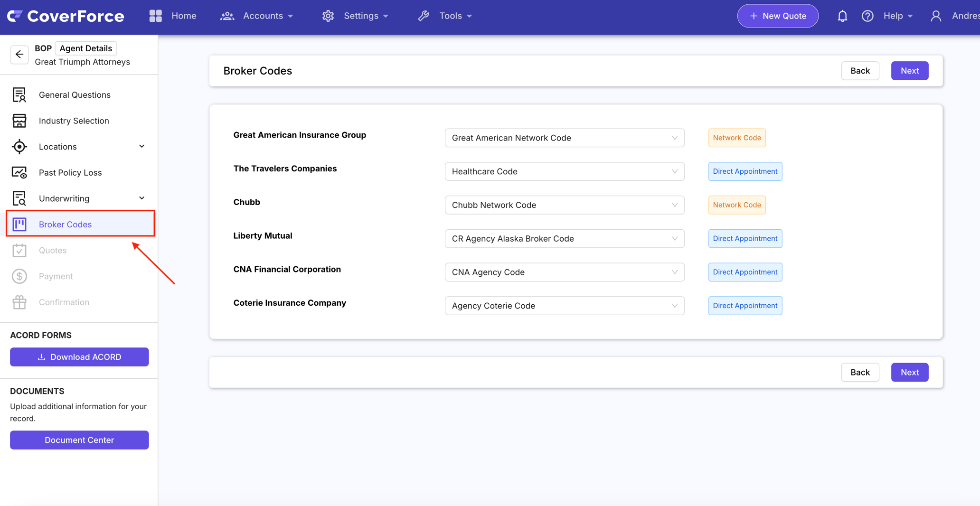This screenshot has height=506, width=980.
Task: Click the Past Policy Loss icon
Action: coord(19,172)
